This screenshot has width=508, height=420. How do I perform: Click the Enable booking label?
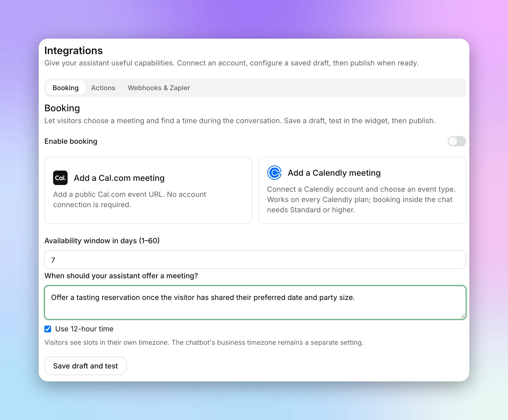(x=71, y=141)
